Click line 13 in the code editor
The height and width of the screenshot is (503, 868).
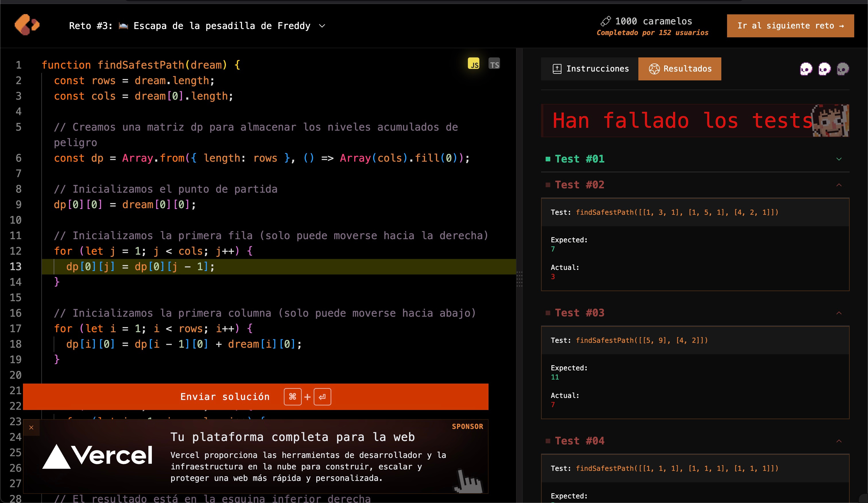pos(279,266)
